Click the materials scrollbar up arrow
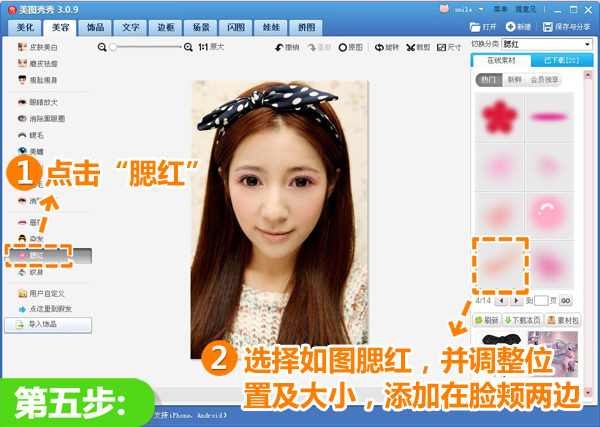This screenshot has height=427, width=600. [x=588, y=74]
